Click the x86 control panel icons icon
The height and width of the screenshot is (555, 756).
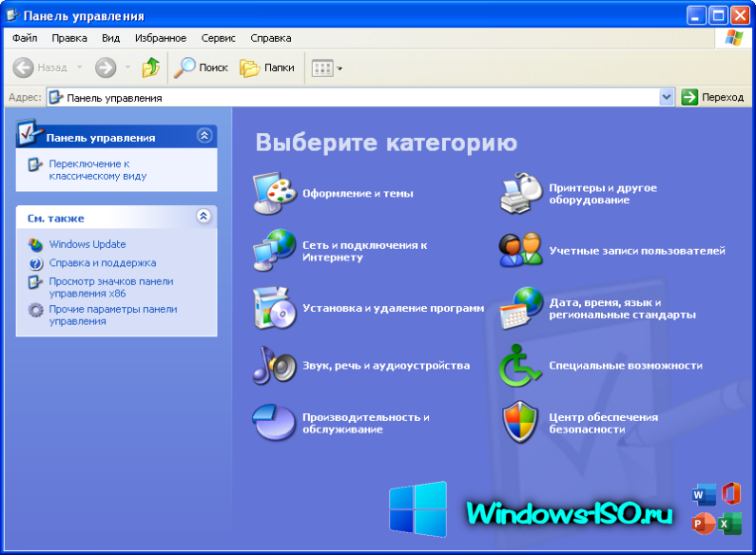[x=35, y=282]
